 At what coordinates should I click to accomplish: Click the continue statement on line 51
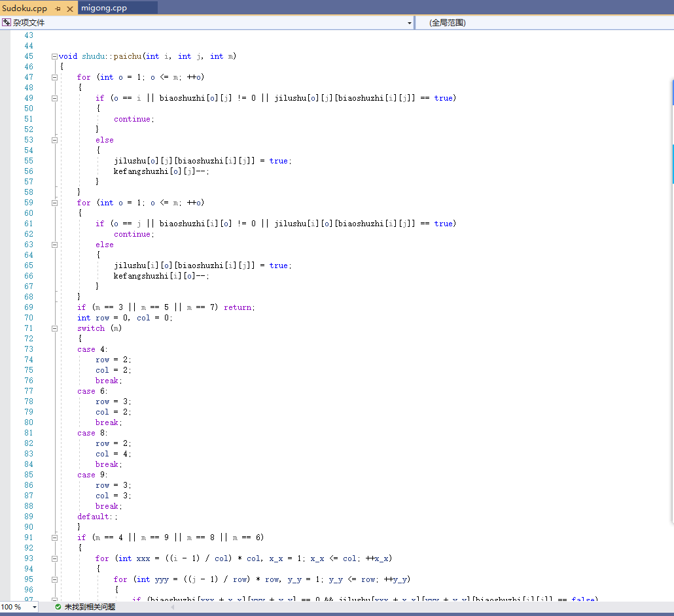pos(132,119)
